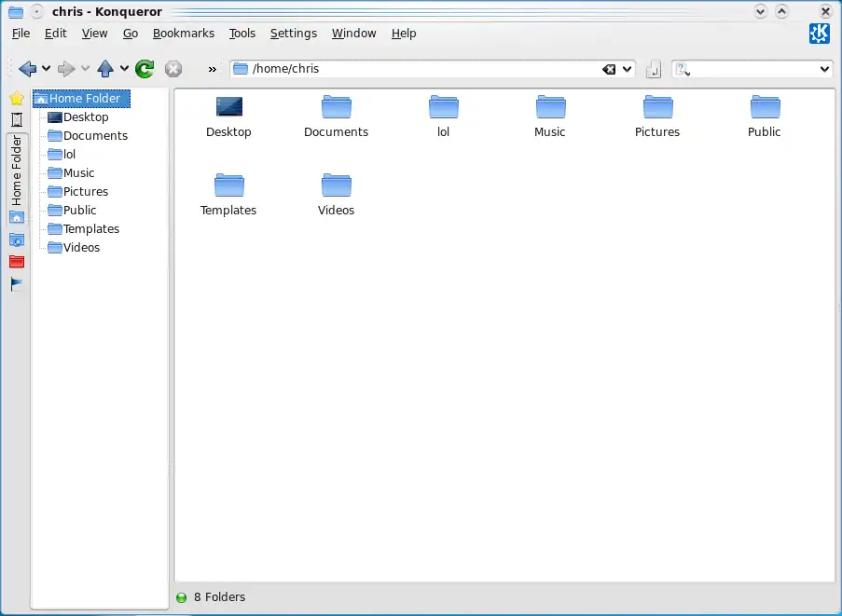Open the Bookmarks star sidebar tab

(x=16, y=98)
